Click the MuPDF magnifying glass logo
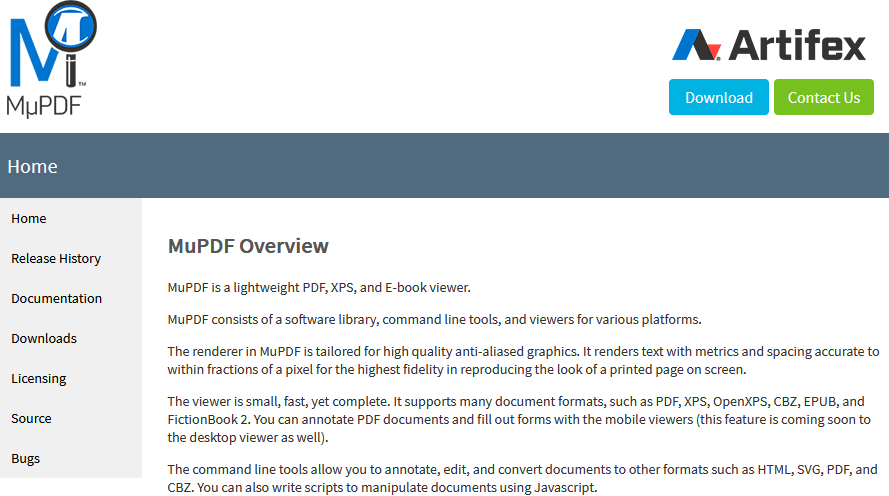Viewport: 889px width, 496px height. [52, 60]
